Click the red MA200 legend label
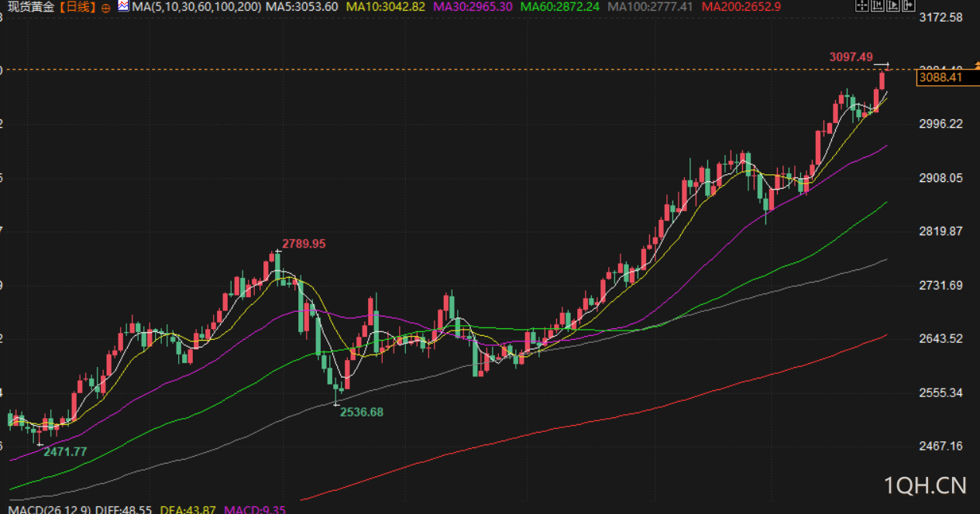The image size is (980, 514). click(x=741, y=6)
